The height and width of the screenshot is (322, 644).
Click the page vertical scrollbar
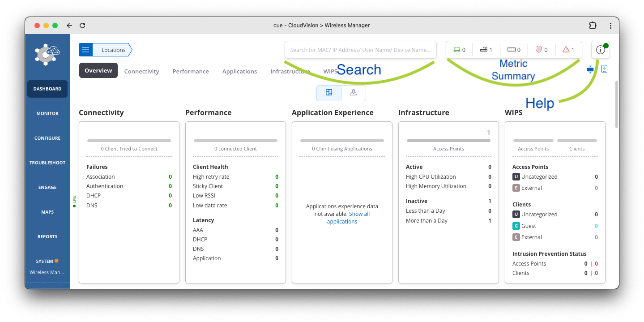click(x=617, y=104)
